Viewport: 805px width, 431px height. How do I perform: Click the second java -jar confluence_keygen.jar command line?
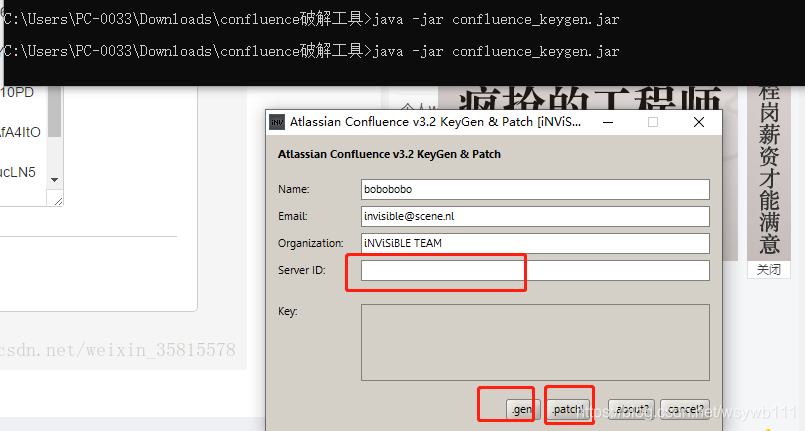click(x=312, y=51)
